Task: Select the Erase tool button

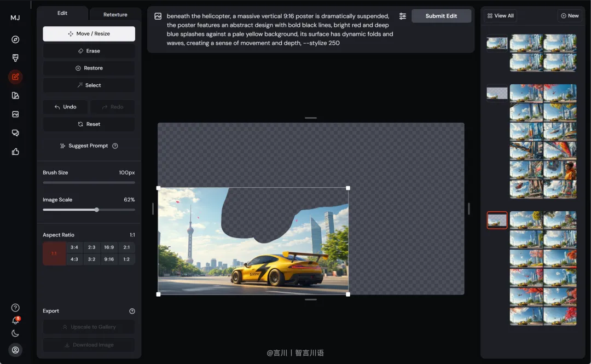Action: tap(89, 51)
